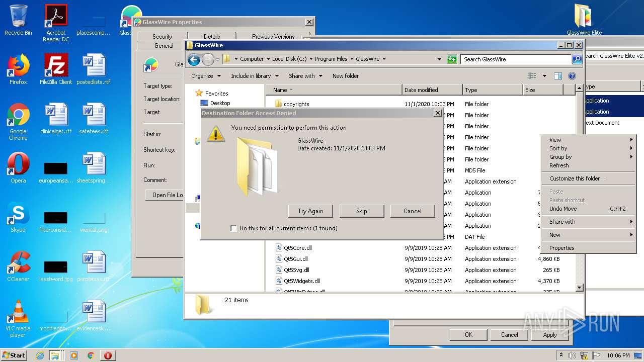644x362 pixels.
Task: Check 'Do this for all current items'
Action: (x=233, y=228)
